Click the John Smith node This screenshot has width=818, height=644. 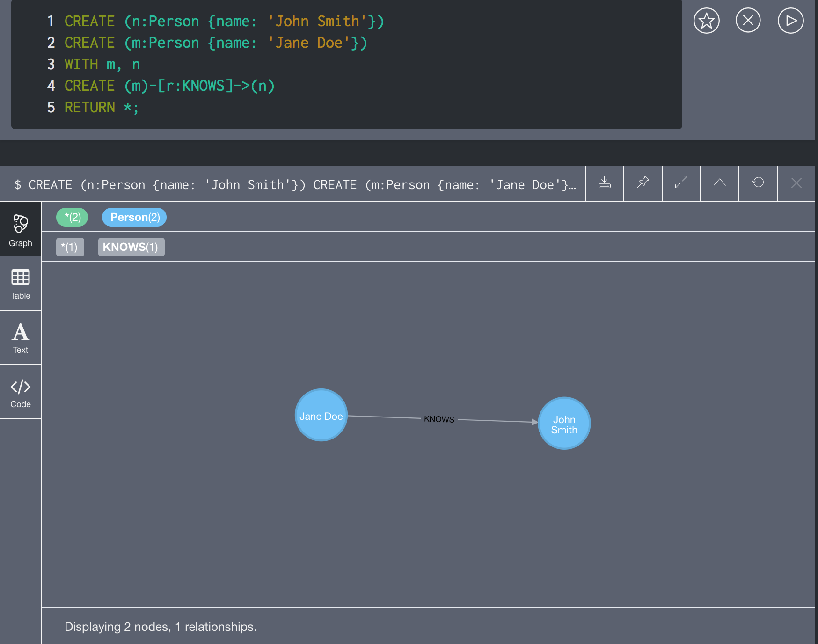pos(564,424)
